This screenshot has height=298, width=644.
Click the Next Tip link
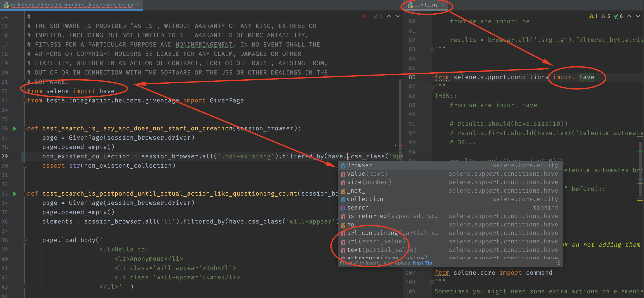tap(422, 263)
